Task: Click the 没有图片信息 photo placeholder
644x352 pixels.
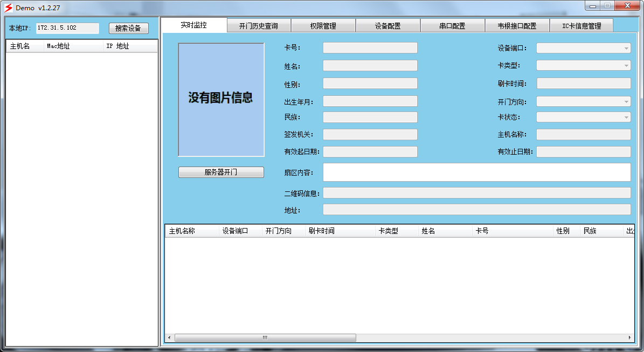Action: pos(221,100)
